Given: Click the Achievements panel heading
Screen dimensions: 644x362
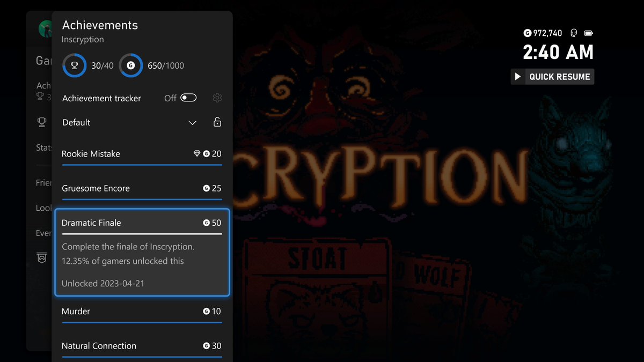Looking at the screenshot, I should [100, 25].
